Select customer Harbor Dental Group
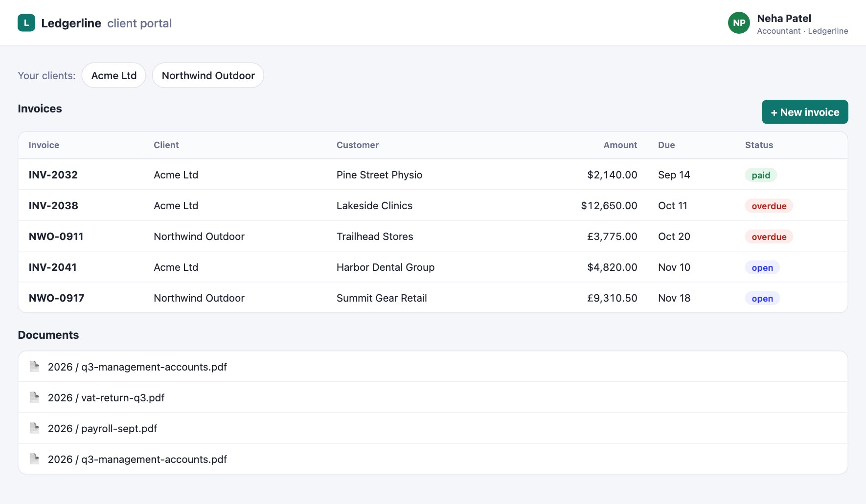This screenshot has height=504, width=866. point(386,267)
